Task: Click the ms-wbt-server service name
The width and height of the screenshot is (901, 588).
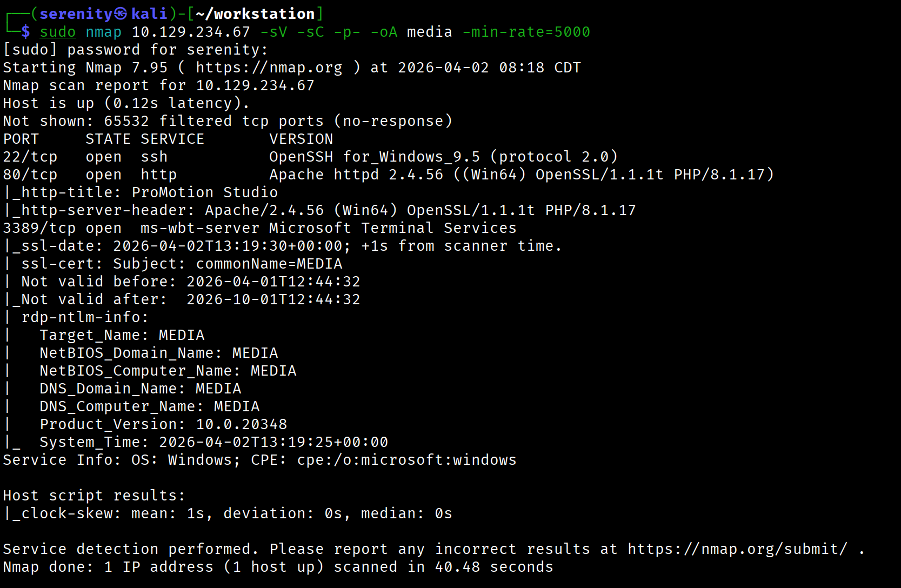Action: pyautogui.click(x=199, y=228)
